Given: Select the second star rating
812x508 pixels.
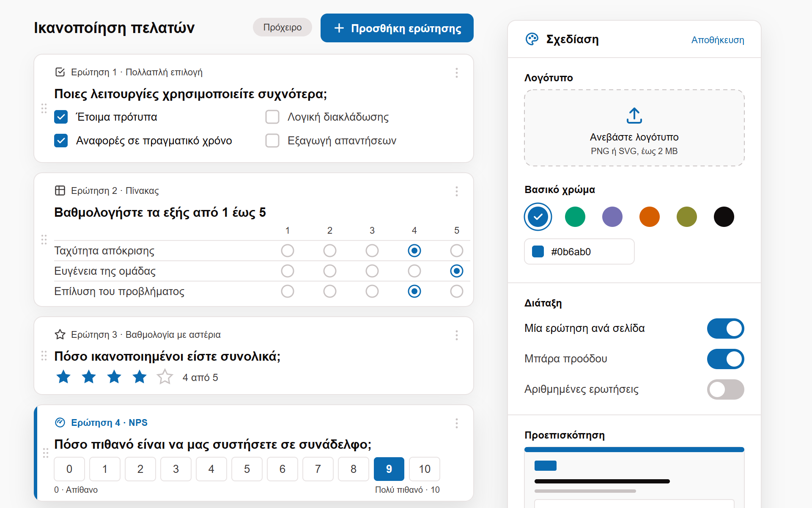Looking at the screenshot, I should pyautogui.click(x=89, y=377).
